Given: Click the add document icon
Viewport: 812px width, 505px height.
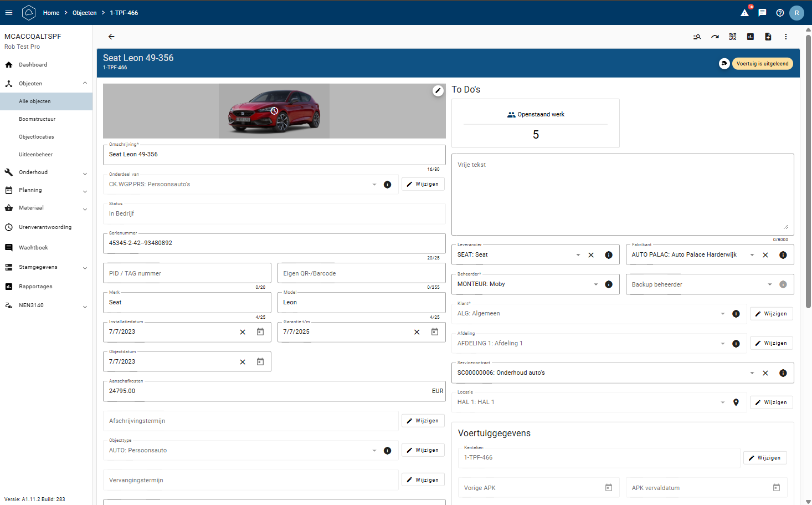Looking at the screenshot, I should [x=768, y=37].
